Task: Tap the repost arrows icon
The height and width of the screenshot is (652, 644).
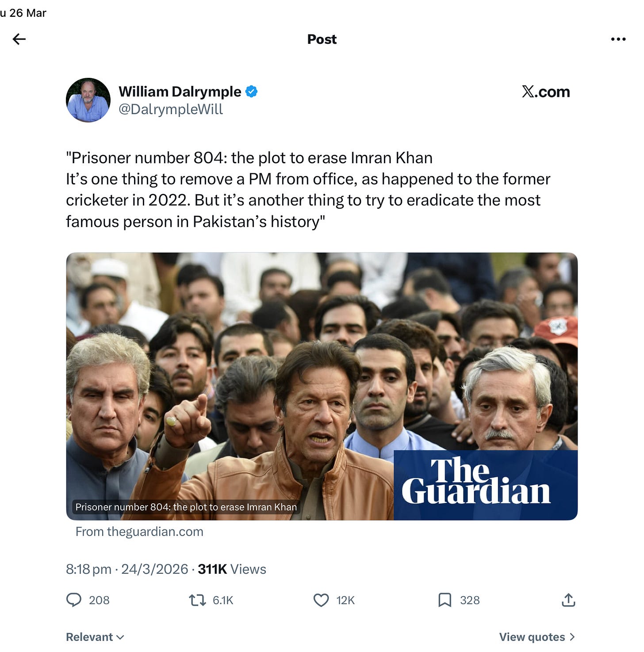Action: (x=197, y=600)
